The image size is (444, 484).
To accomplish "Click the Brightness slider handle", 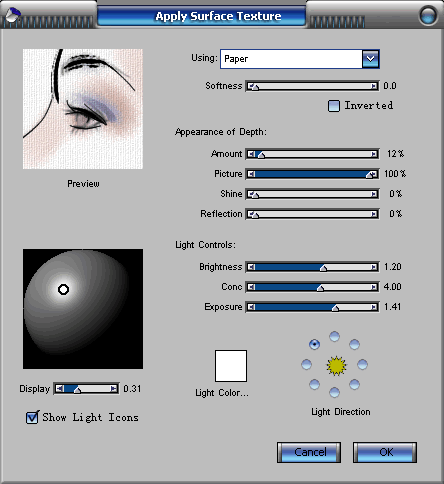I will [x=323, y=268].
